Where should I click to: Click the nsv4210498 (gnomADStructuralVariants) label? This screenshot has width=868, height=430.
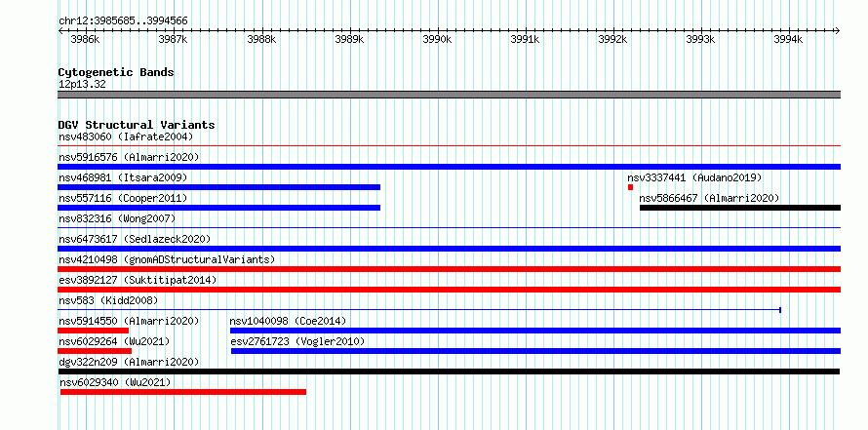point(167,259)
